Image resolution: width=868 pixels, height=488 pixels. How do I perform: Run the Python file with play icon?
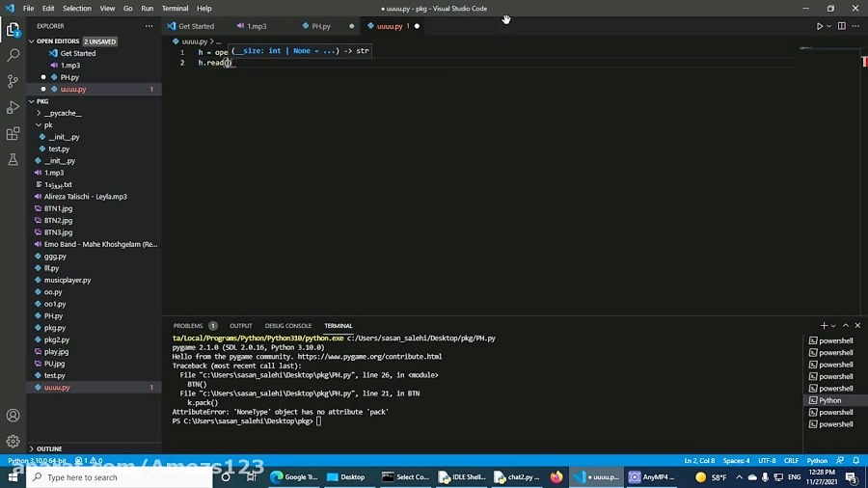pyautogui.click(x=819, y=26)
